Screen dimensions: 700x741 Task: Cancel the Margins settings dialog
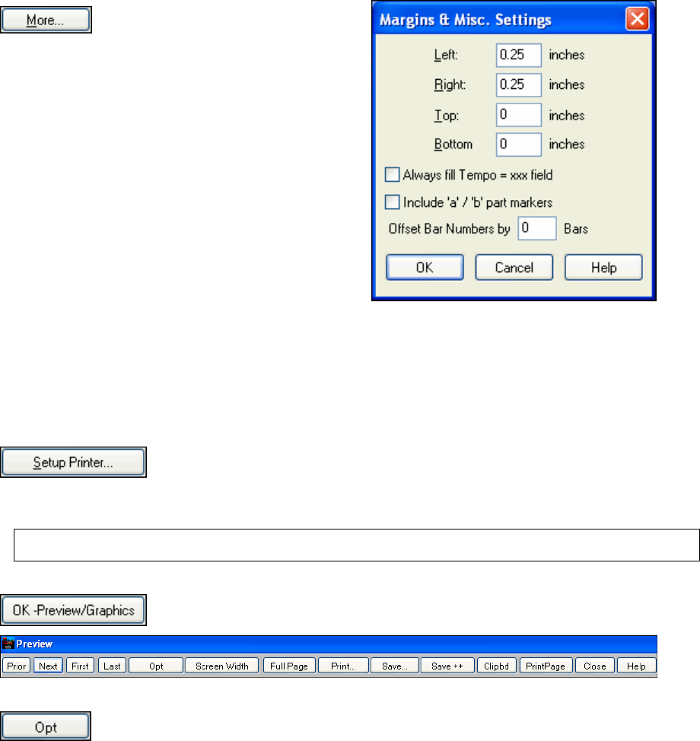514,268
